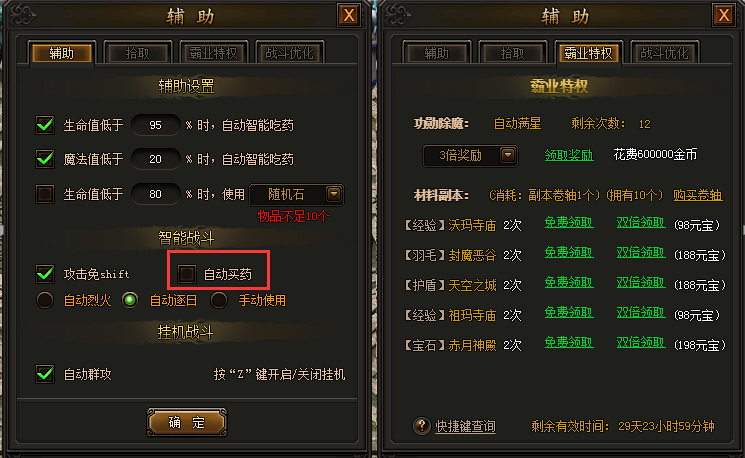Click 领取奖励 link
Viewport: 745px width, 458px height.
(x=569, y=155)
